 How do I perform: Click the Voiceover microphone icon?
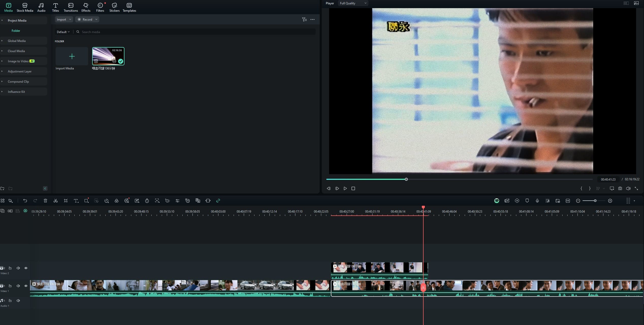pos(537,201)
